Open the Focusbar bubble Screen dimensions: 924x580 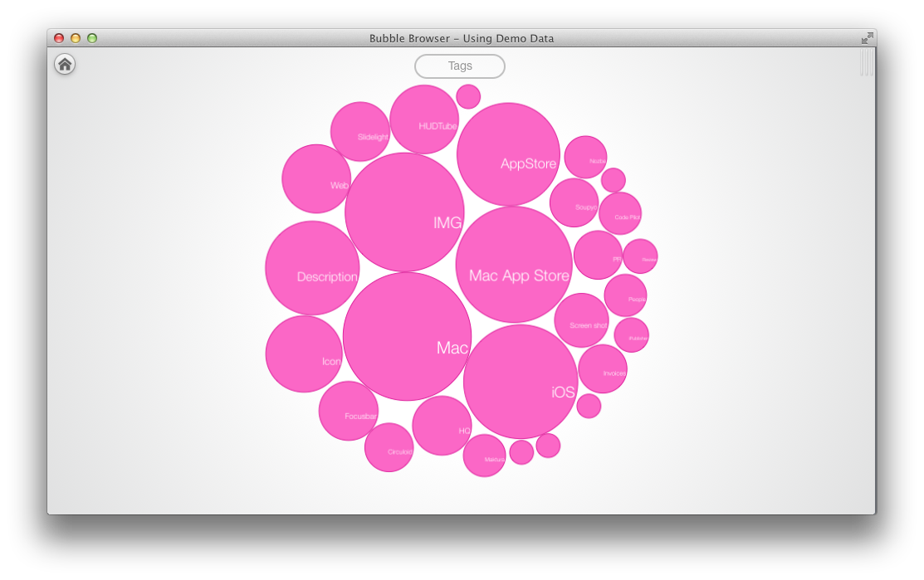coord(349,411)
